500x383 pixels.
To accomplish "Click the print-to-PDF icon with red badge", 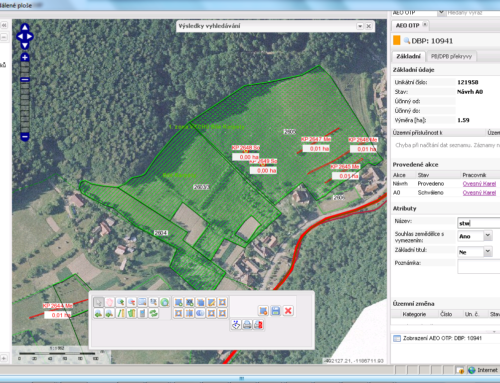I will click(x=258, y=325).
